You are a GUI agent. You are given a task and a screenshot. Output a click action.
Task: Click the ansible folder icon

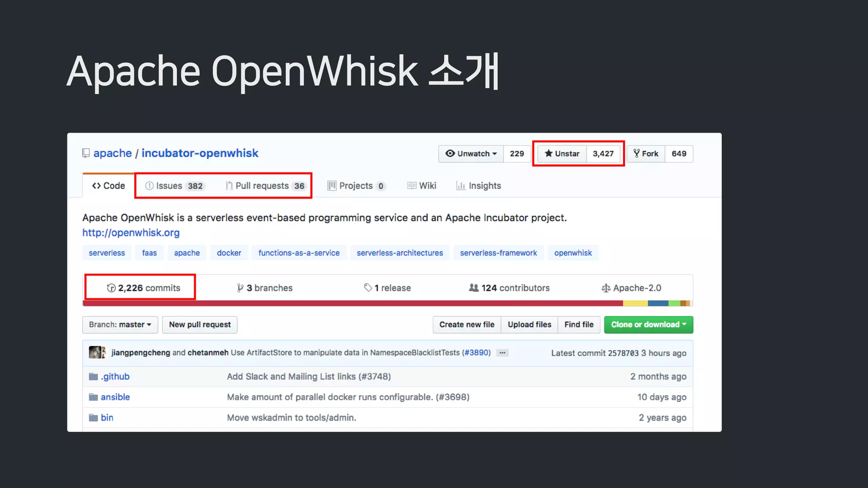93,397
